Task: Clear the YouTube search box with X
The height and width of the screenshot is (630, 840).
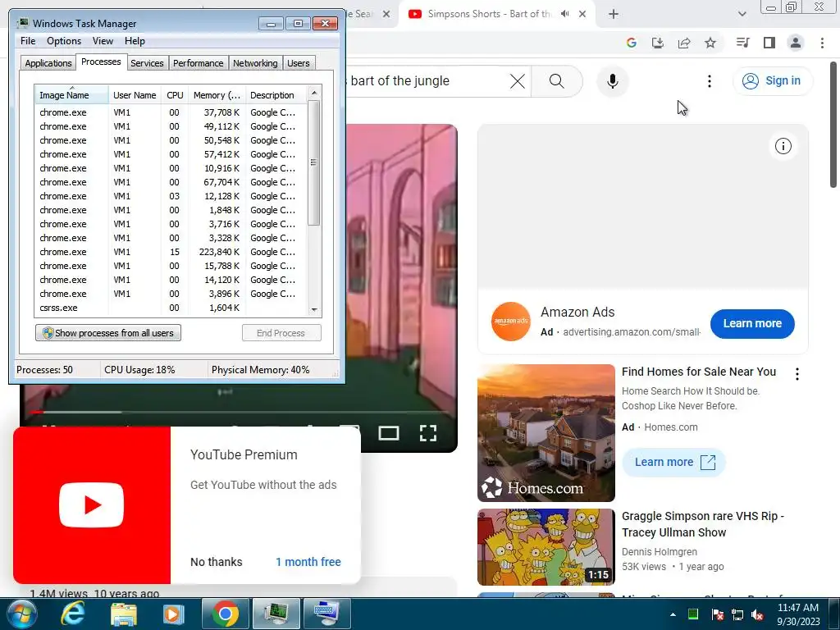Action: point(517,81)
